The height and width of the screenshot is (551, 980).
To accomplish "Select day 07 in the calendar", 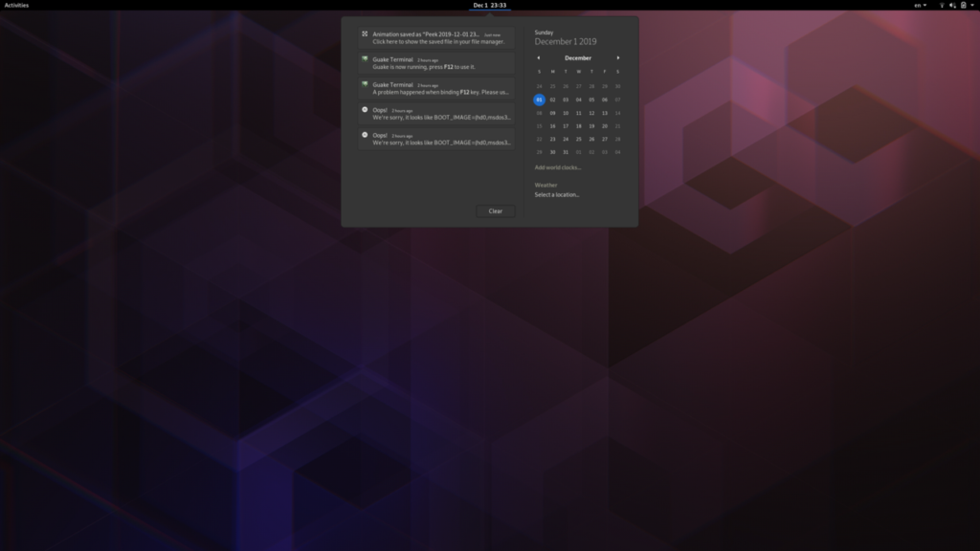I will (617, 99).
